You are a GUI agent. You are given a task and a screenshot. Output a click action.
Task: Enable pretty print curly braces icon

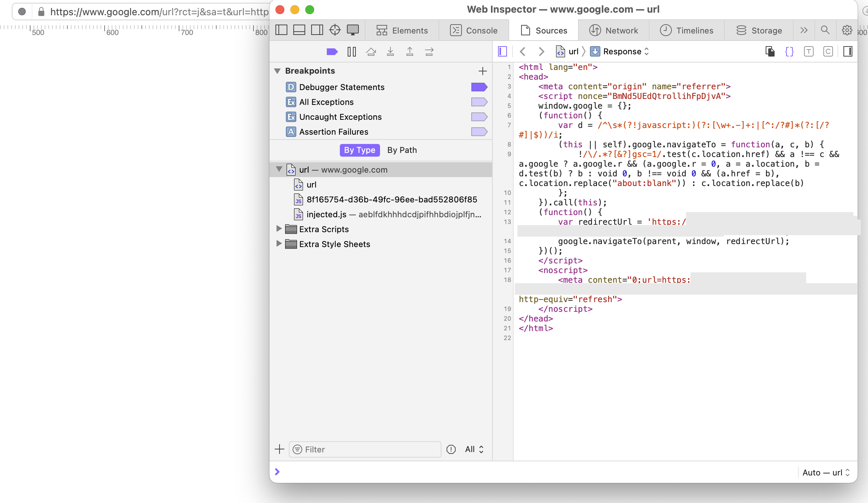pos(789,52)
